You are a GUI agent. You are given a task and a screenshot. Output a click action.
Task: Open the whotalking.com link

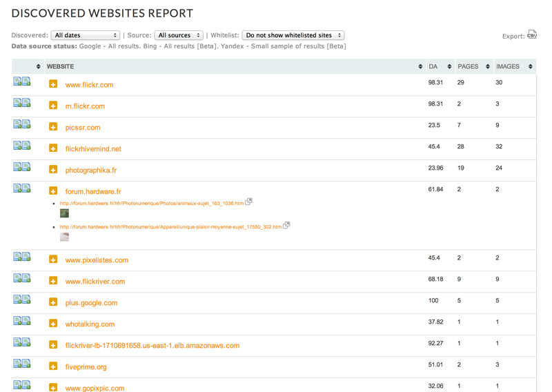90,324
